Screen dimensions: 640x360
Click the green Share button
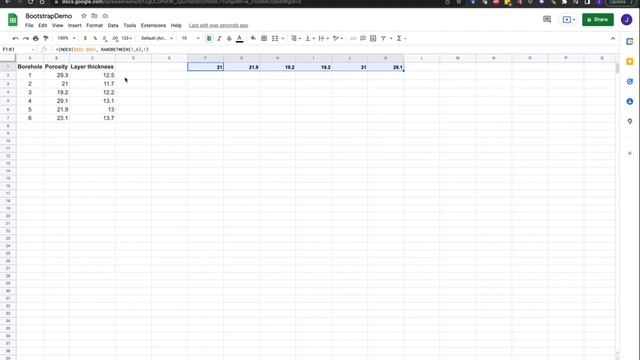pyautogui.click(x=598, y=20)
